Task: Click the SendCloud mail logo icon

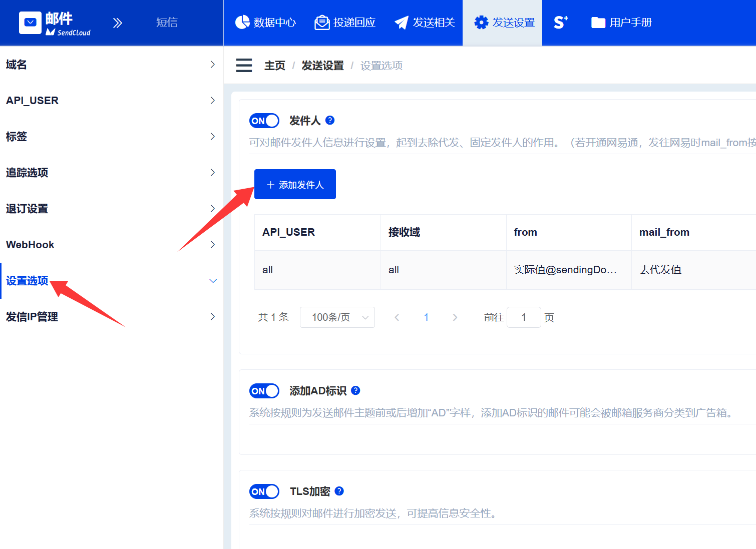Action: (30, 23)
